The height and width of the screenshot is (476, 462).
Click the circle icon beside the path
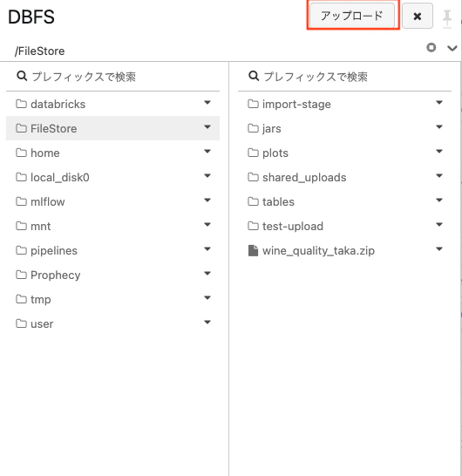coord(431,48)
